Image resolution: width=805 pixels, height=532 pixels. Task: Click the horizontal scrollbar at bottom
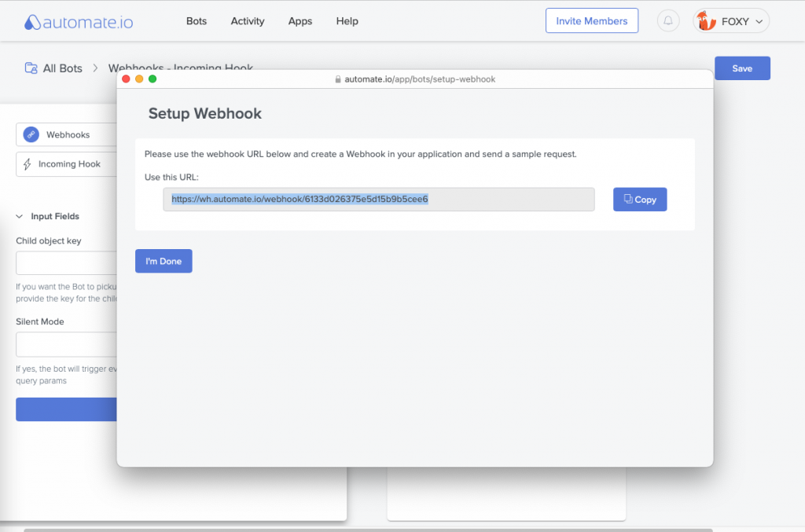click(x=368, y=530)
